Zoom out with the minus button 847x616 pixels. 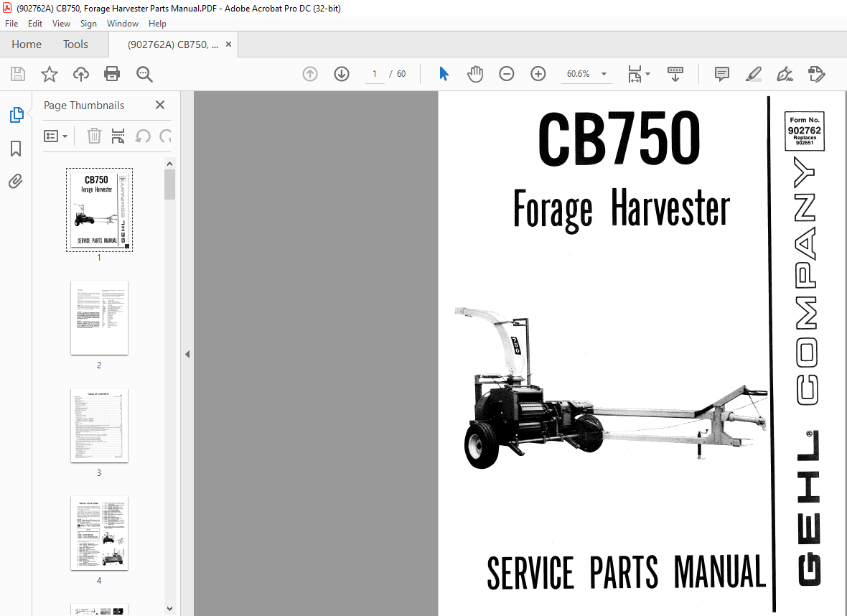(506, 74)
